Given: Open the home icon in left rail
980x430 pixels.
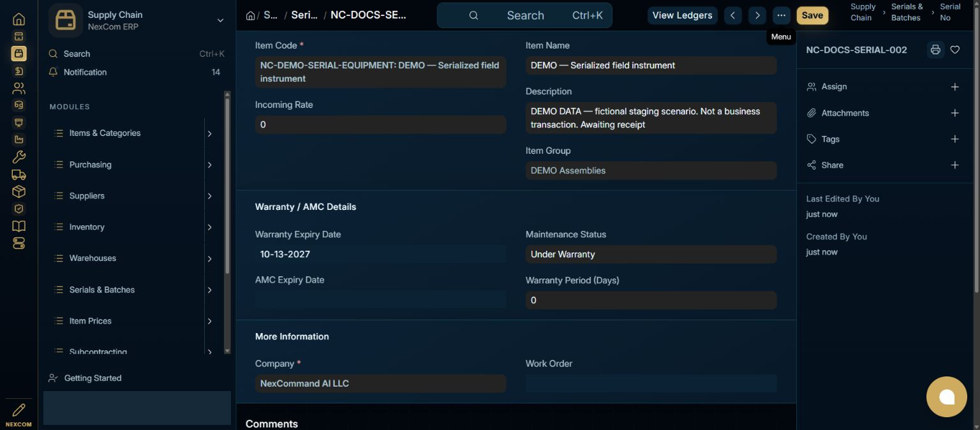Looking at the screenshot, I should [x=19, y=19].
